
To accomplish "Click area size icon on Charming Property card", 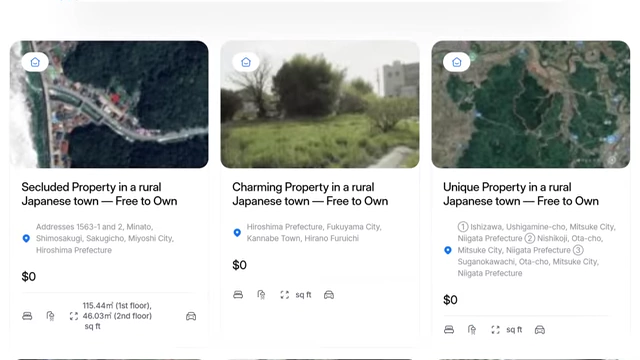I will (284, 295).
